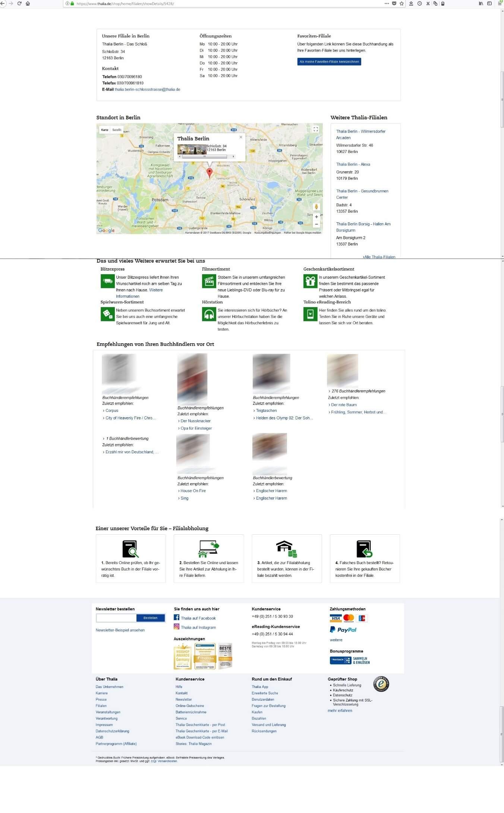Click the store photo thumbnail in map popup

[192, 150]
